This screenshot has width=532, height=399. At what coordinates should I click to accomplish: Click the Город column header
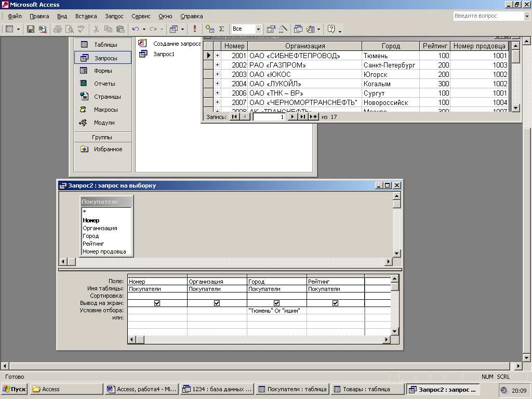[391, 46]
